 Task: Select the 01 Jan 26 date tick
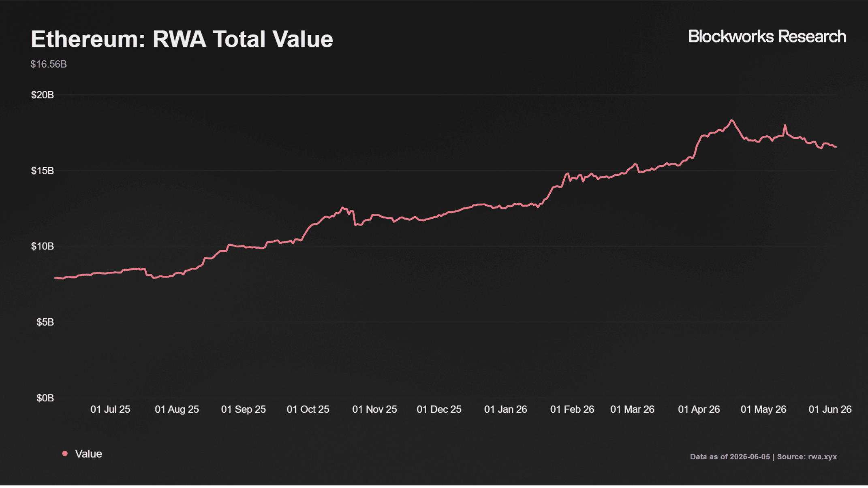506,409
